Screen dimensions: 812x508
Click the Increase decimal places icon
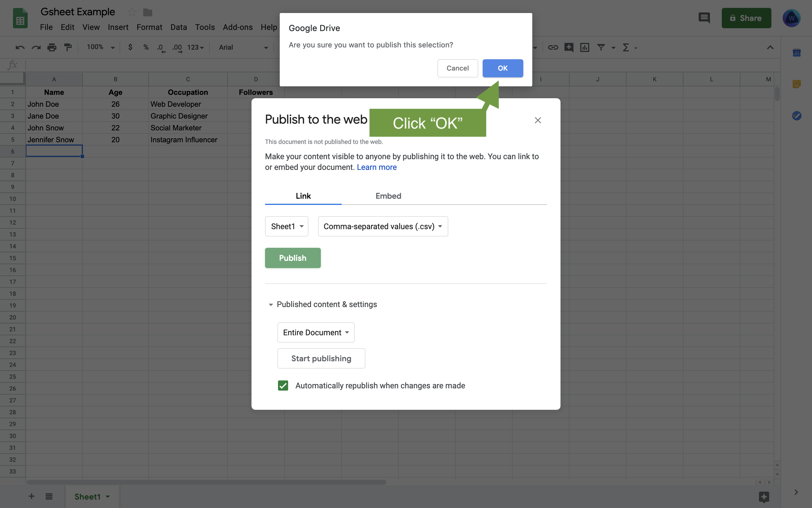(177, 48)
